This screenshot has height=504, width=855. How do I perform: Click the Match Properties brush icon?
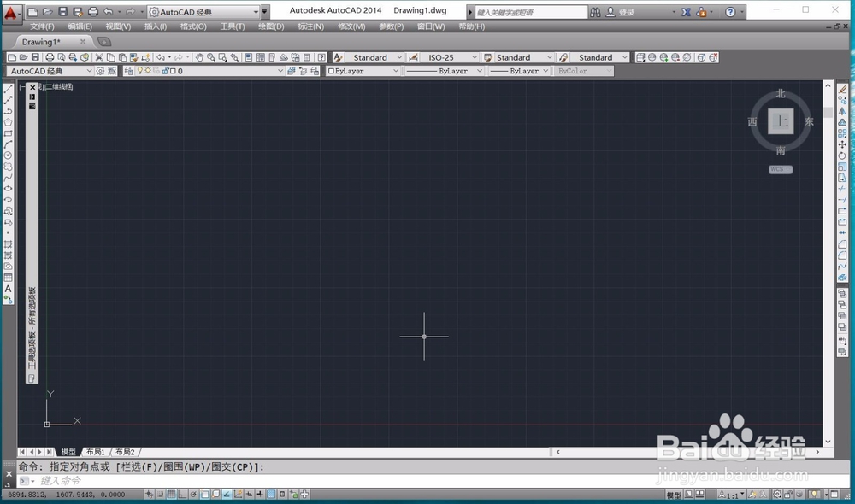(x=133, y=57)
